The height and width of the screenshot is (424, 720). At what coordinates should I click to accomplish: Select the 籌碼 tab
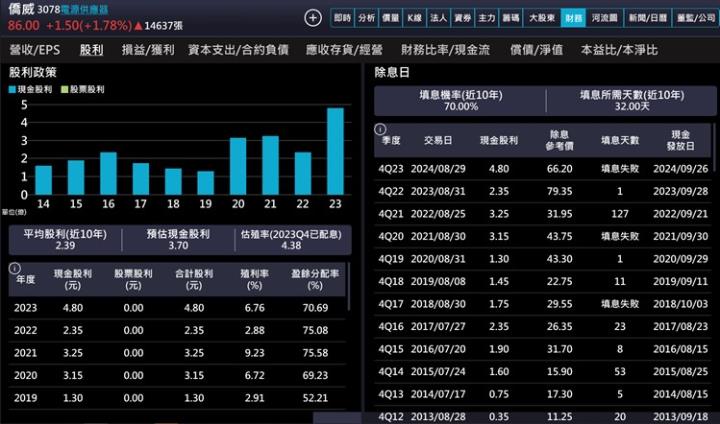tap(511, 18)
